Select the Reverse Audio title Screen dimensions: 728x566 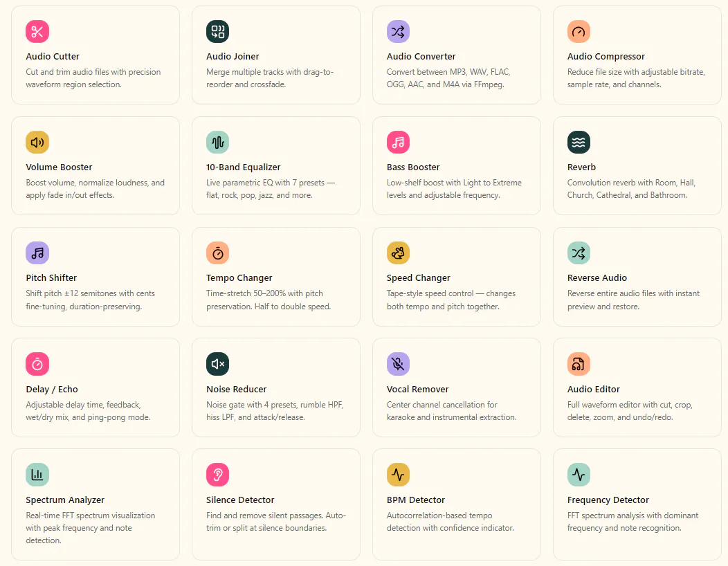coord(597,277)
